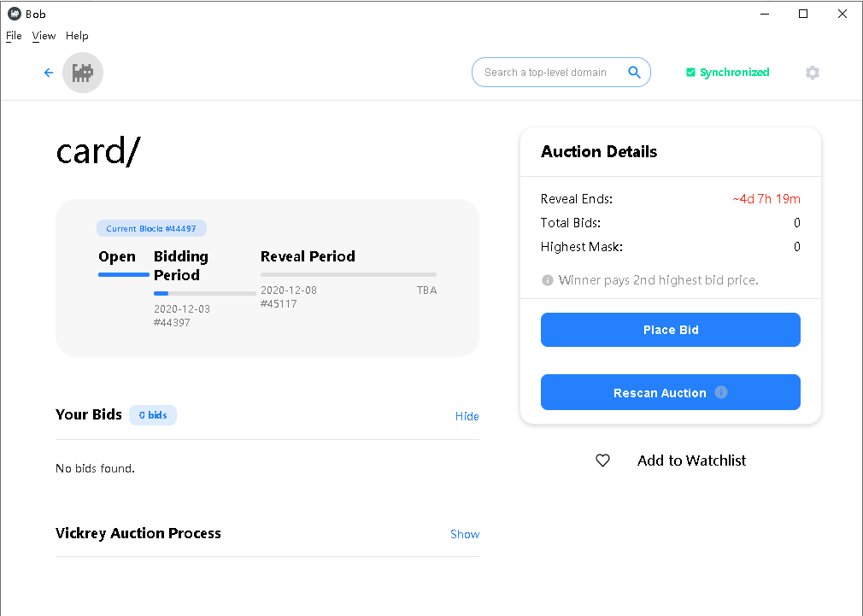Click the heart watchlist icon
This screenshot has height=616, width=863.
[602, 461]
